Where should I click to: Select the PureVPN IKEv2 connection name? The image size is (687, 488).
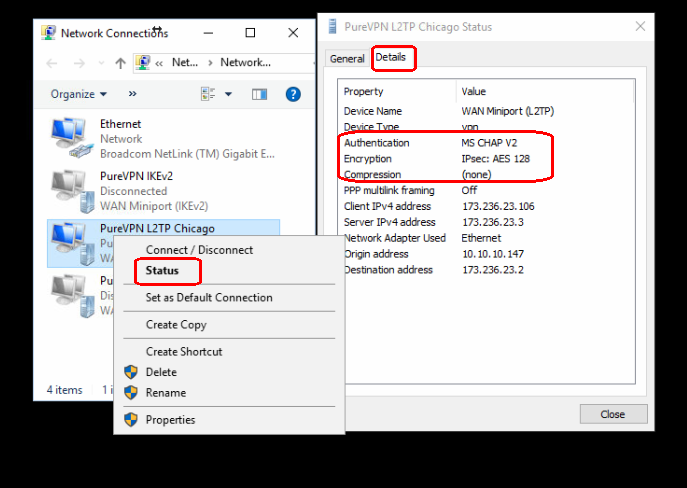coord(136,176)
